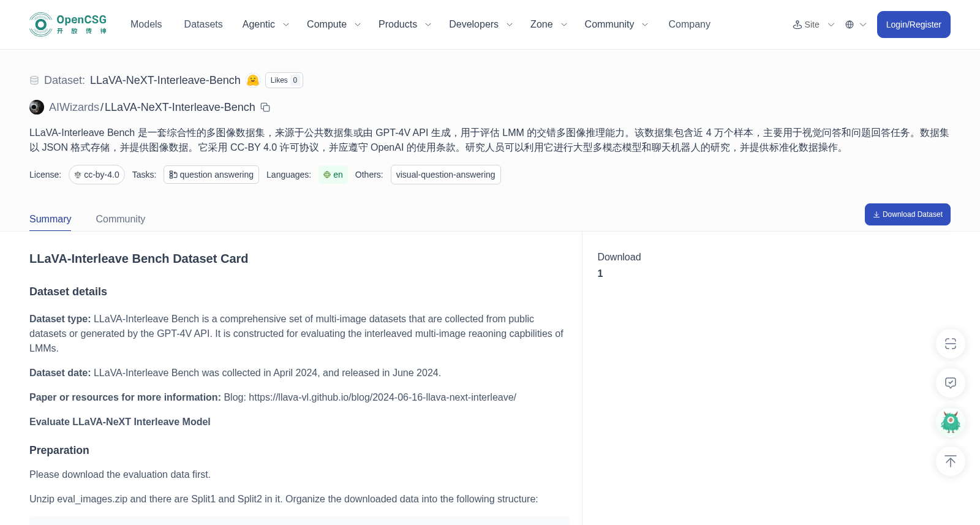980x525 pixels.
Task: Click the Download Dataset button
Action: (908, 214)
